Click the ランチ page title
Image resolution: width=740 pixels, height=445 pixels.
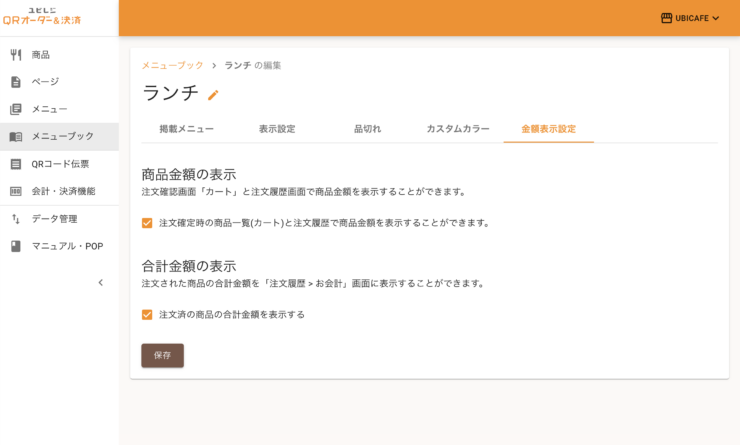pyautogui.click(x=171, y=93)
